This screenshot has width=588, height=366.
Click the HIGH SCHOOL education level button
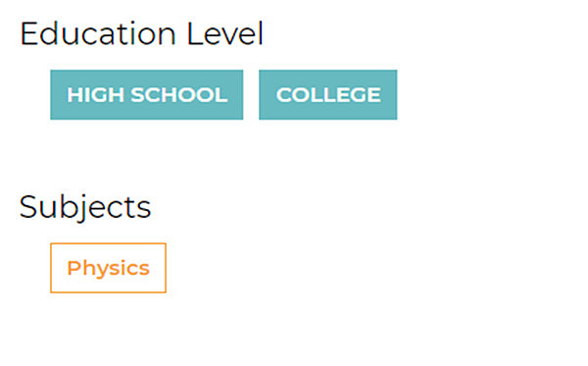point(147,94)
